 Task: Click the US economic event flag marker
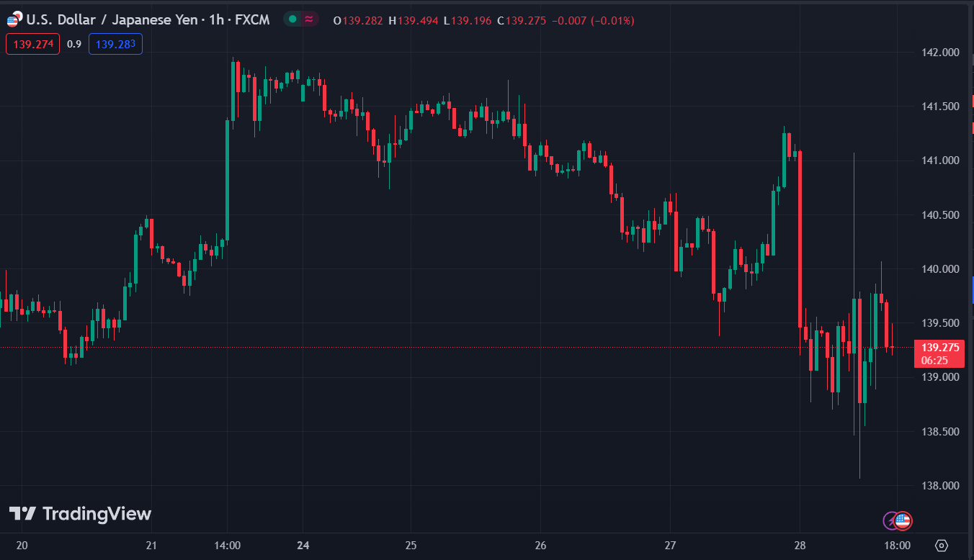pyautogui.click(x=903, y=520)
